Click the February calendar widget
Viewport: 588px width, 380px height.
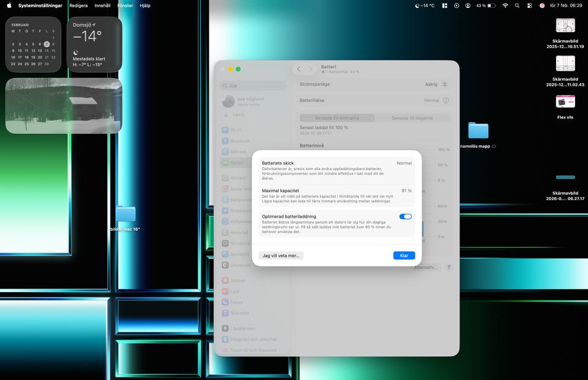coord(34,45)
